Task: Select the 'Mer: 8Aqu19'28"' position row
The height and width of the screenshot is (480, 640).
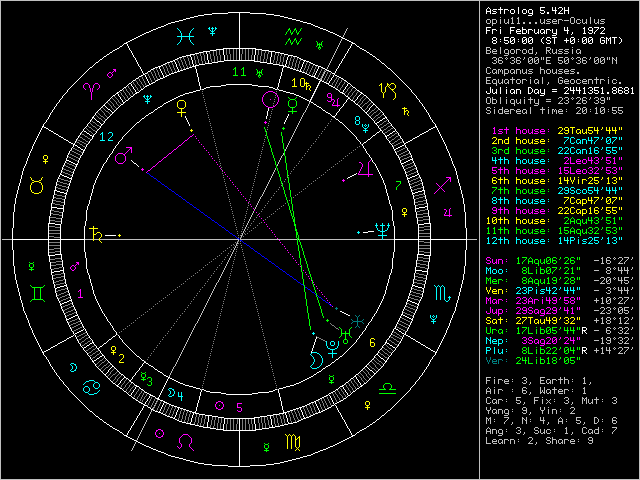Action: 560,280
